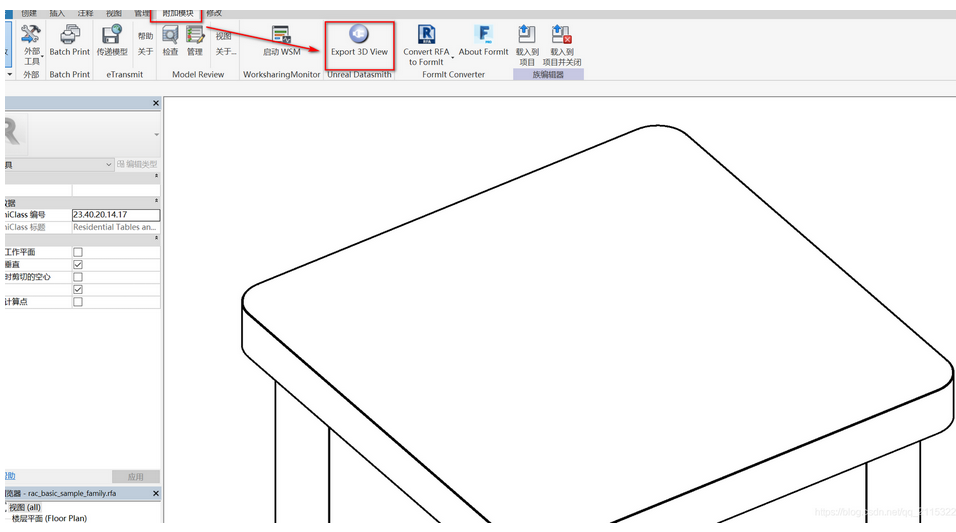
Task: Switch to 插入 ribbon tab
Action: pyautogui.click(x=57, y=13)
